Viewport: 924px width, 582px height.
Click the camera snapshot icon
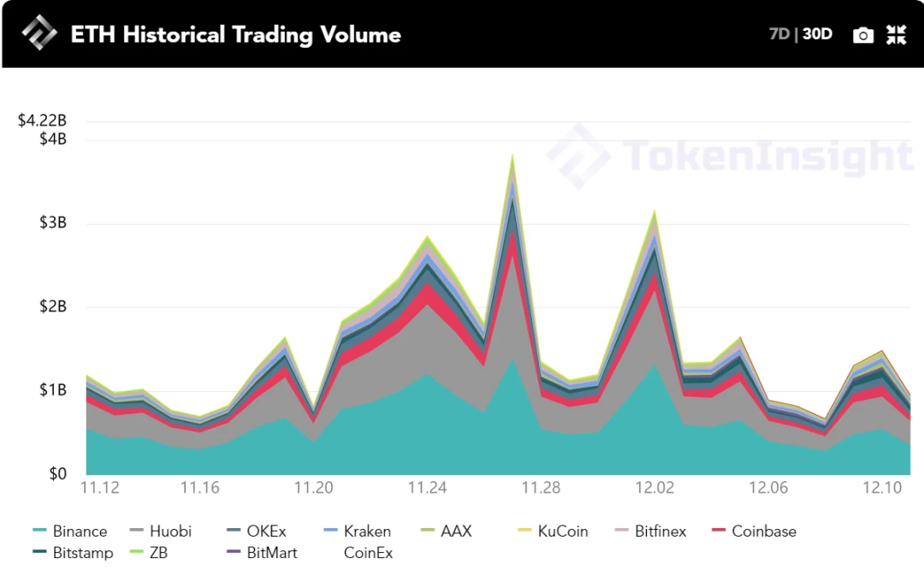pos(862,35)
